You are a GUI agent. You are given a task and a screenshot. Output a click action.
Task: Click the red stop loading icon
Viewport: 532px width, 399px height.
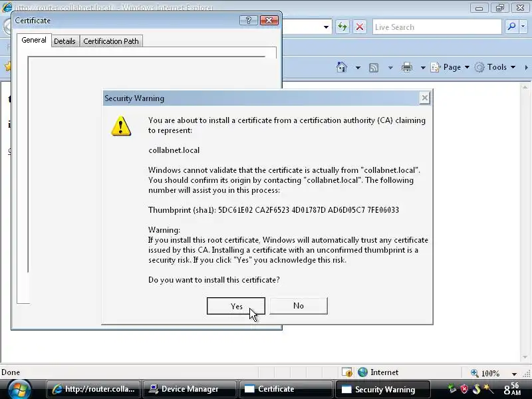(360, 27)
